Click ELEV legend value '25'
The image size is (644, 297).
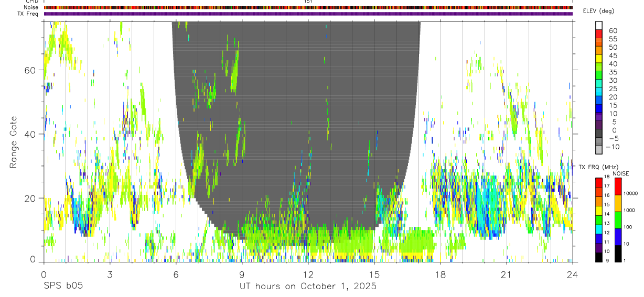click(x=613, y=89)
